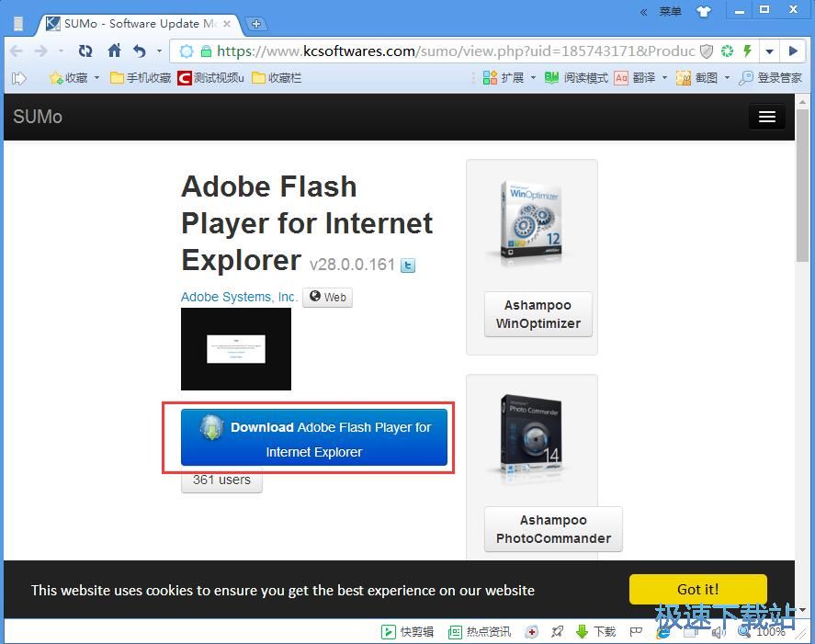Click the v28.0.0.161 version text
Image resolution: width=815 pixels, height=644 pixels.
[352, 265]
